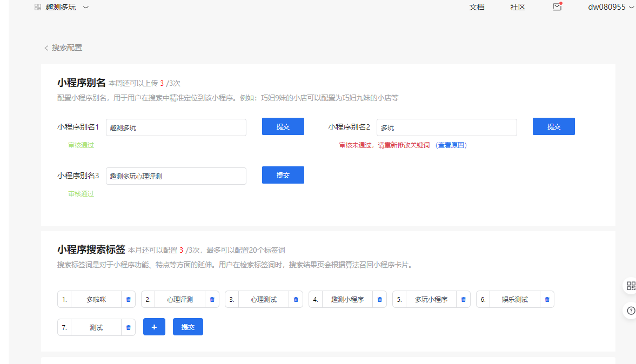636x364 pixels.
Task: Submit 小程序别名1 with 提交 button
Action: [x=283, y=126]
